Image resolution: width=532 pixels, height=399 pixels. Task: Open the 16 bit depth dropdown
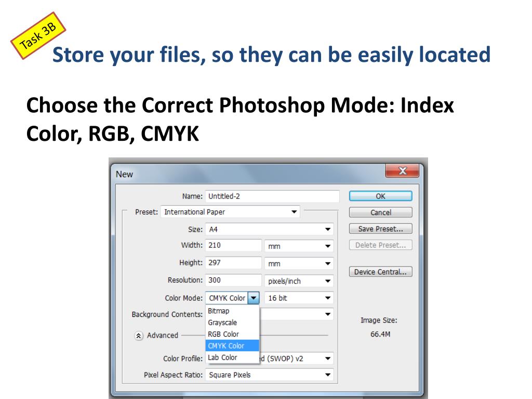point(299,298)
